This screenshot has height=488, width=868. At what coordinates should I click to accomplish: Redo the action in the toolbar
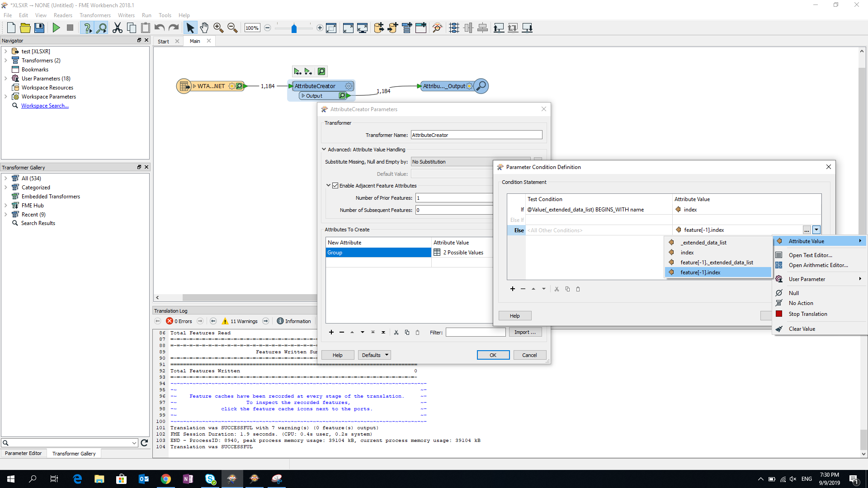point(174,28)
